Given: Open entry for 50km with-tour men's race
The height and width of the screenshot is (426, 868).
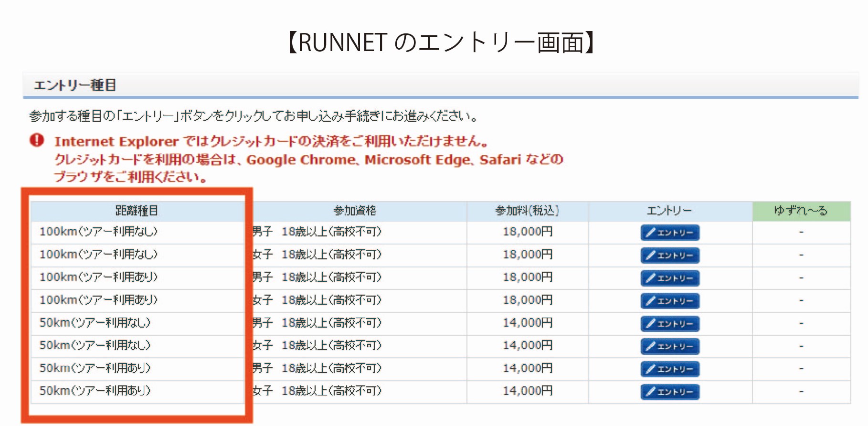Looking at the screenshot, I should pyautogui.click(x=669, y=369).
